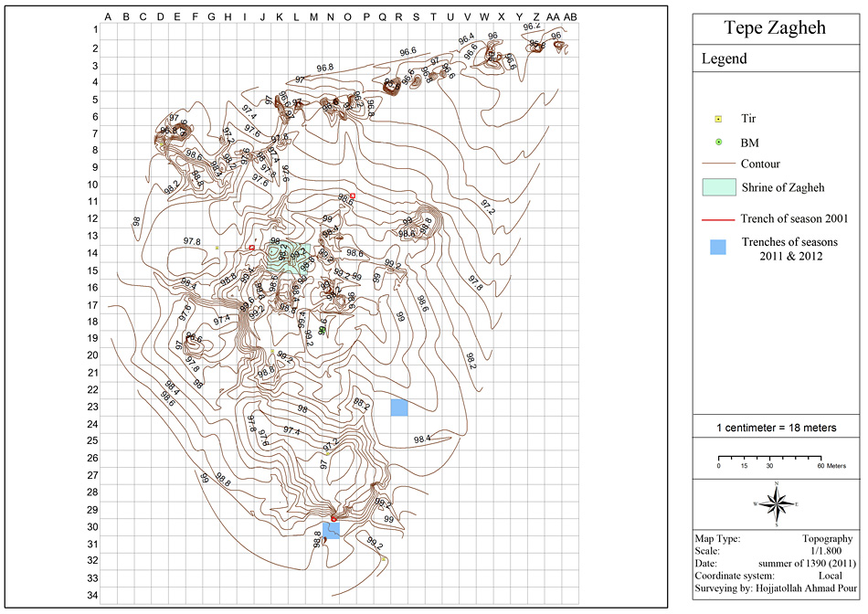Click the Shrine of Zagheh green legend swatch
The image size is (868, 614).
(719, 187)
